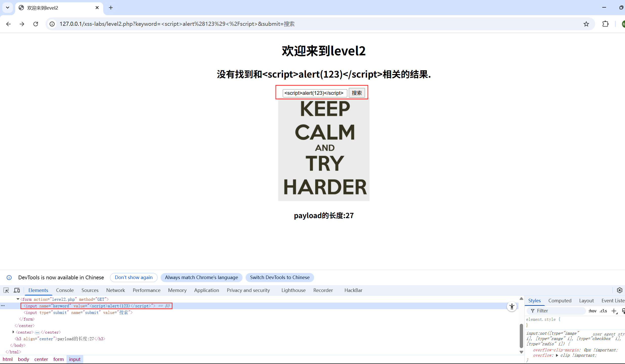Click Switch DevTools to Chinese
This screenshot has width=625, height=364.
pos(279,277)
